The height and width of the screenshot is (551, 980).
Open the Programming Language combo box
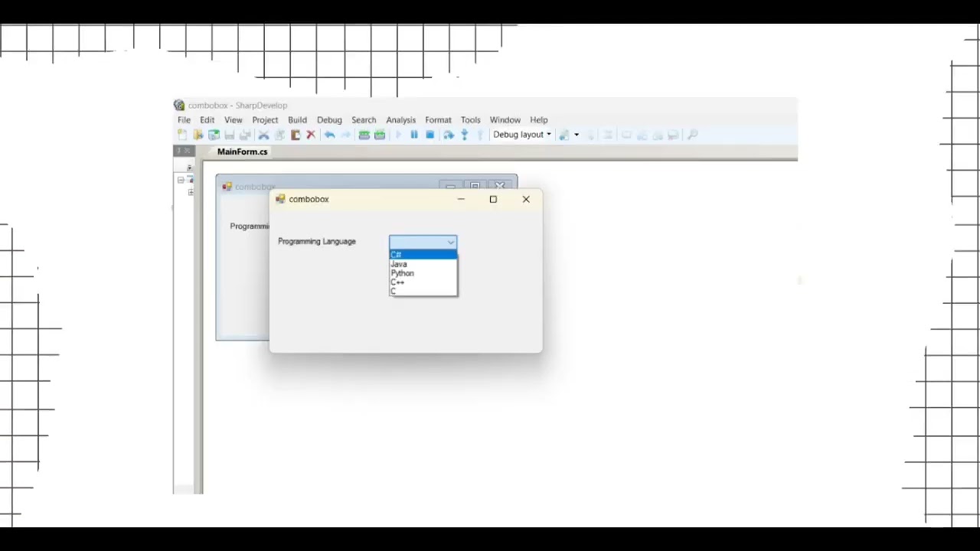point(423,242)
